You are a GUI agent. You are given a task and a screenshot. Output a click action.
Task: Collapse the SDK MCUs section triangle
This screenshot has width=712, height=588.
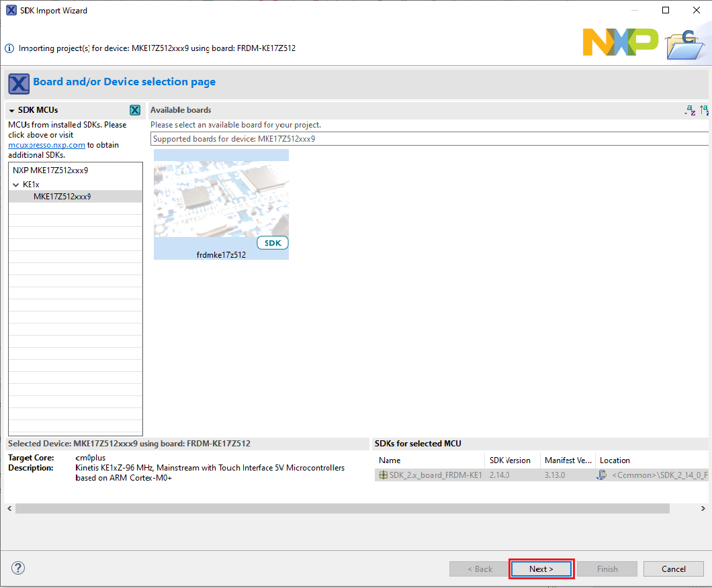pyautogui.click(x=12, y=110)
